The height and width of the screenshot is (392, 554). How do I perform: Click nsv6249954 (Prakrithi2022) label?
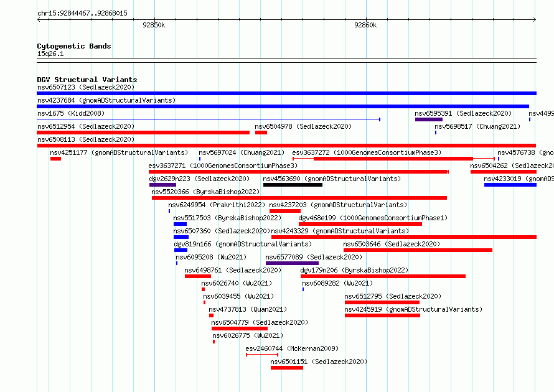click(217, 205)
